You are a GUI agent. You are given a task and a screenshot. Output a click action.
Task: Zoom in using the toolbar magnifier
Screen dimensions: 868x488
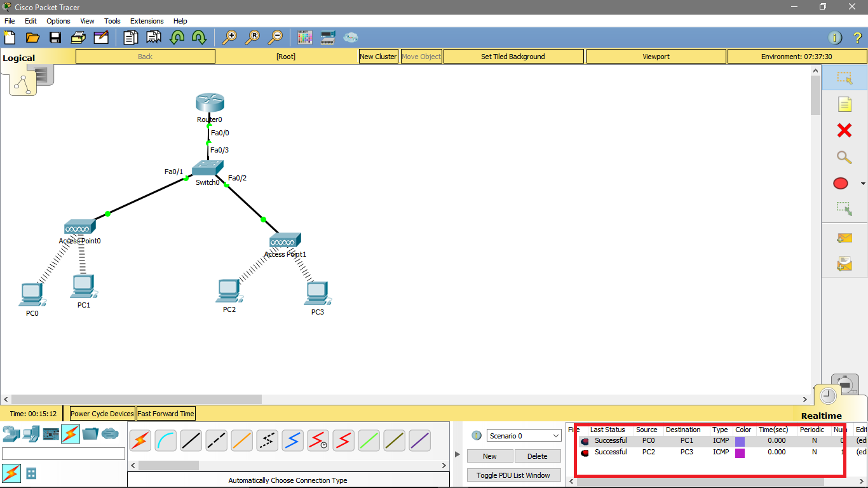[x=231, y=37]
